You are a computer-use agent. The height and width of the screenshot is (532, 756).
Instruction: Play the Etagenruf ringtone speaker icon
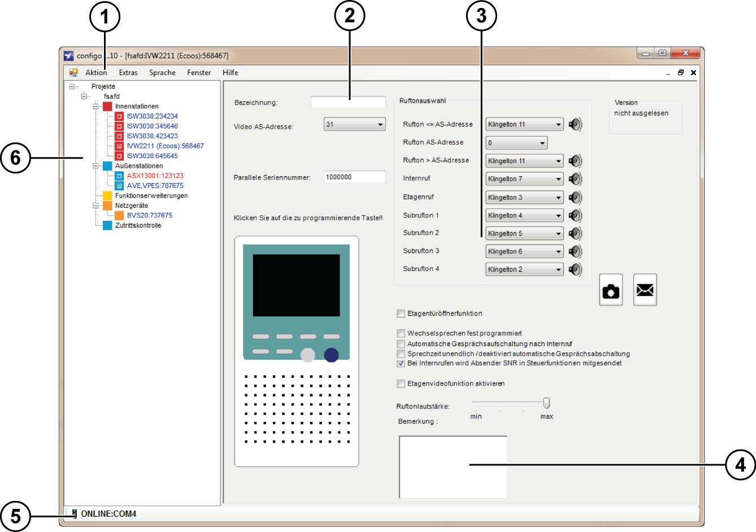point(575,198)
